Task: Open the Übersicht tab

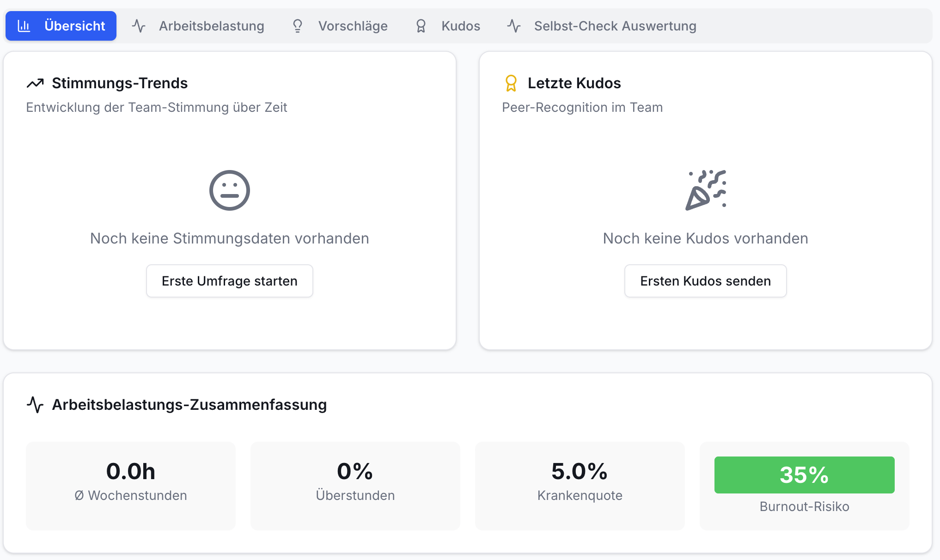Action: point(61,26)
